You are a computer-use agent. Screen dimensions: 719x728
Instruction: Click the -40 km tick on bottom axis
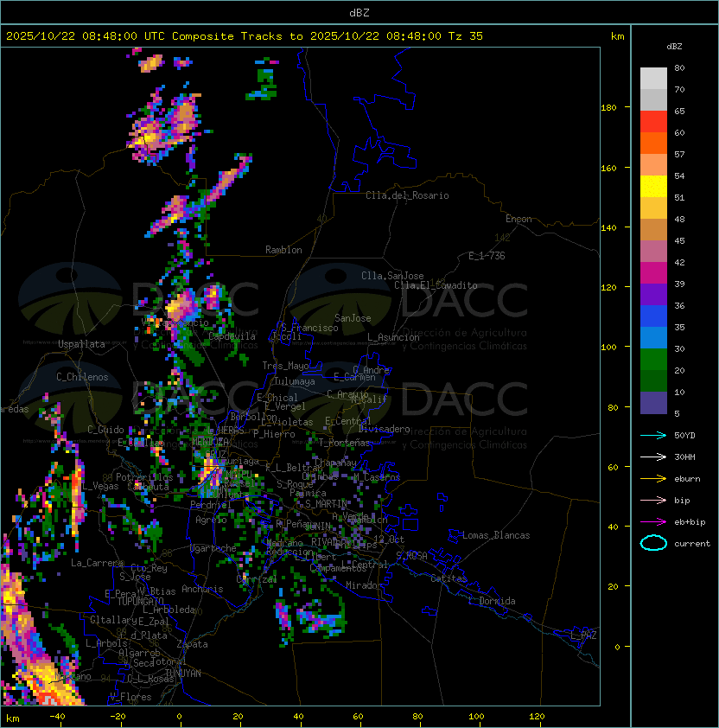[x=57, y=717]
